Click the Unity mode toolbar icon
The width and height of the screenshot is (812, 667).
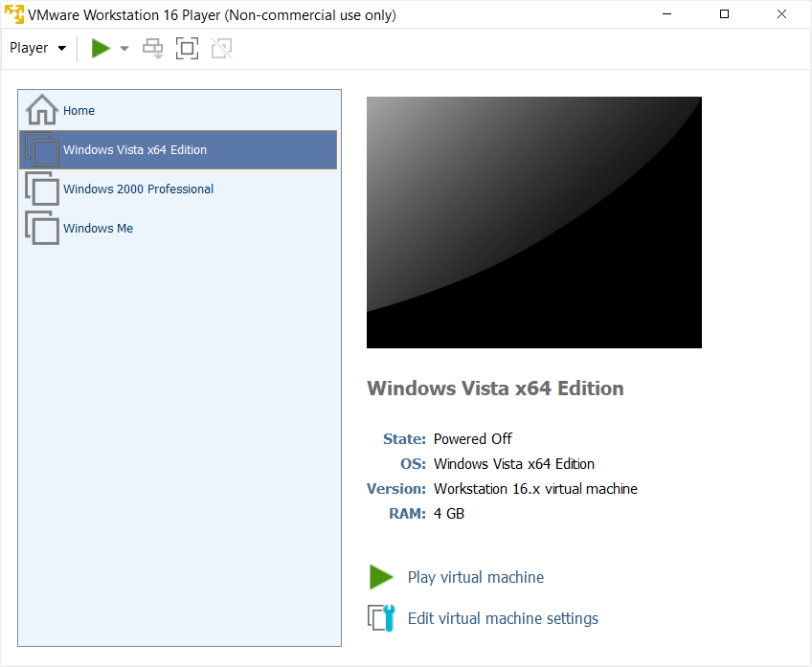(x=221, y=48)
